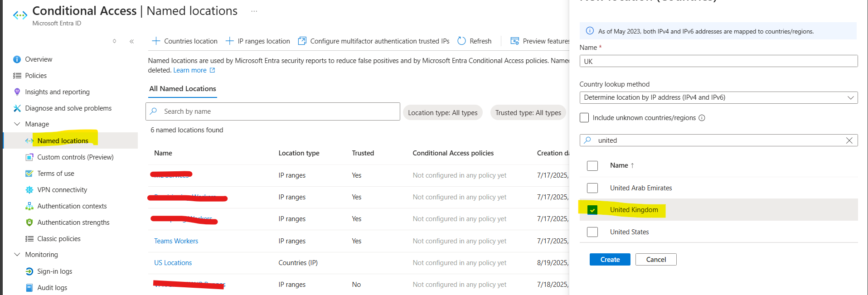Open the Trusted type: All types filter
Image resolution: width=868 pixels, height=295 pixels.
click(528, 113)
